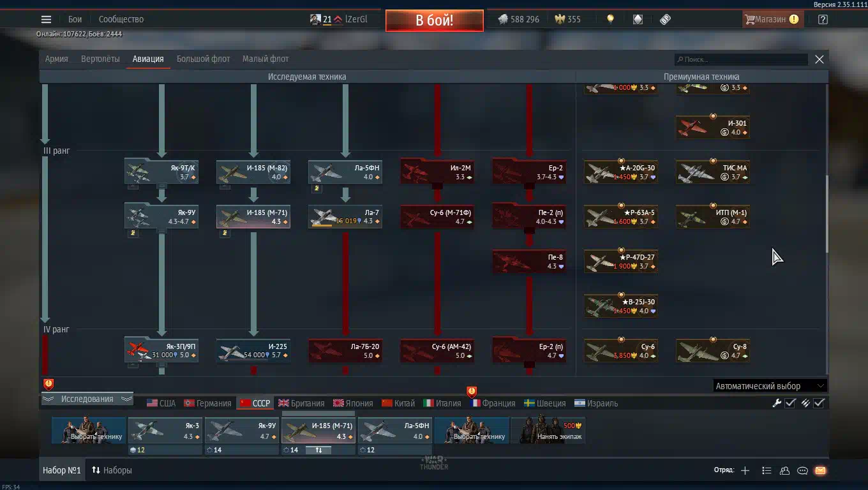Select США nation
The width and height of the screenshot is (868, 490).
point(161,403)
